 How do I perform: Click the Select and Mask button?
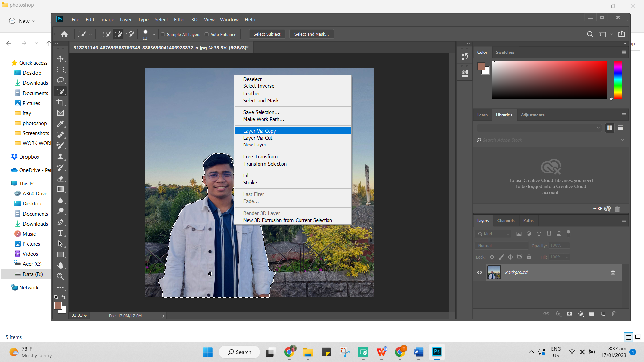pos(311,34)
